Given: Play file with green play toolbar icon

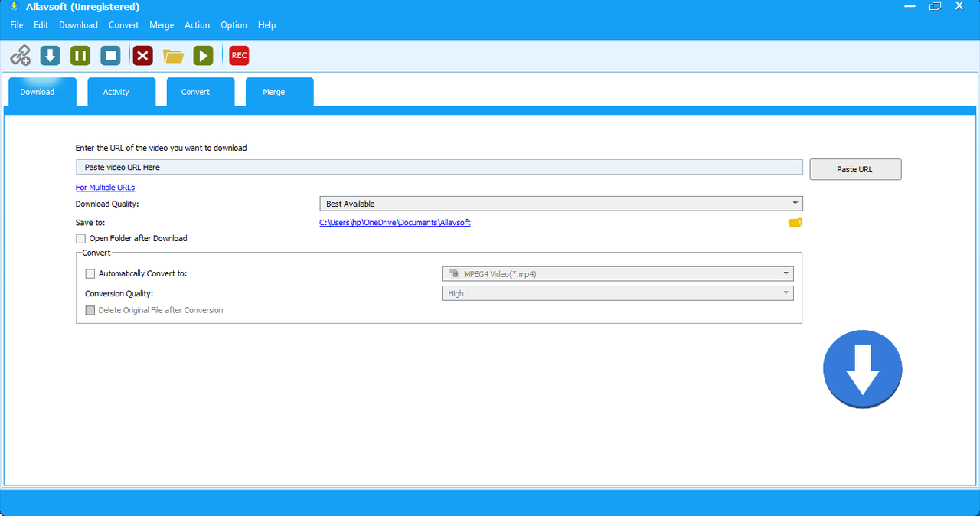Looking at the screenshot, I should [x=203, y=55].
